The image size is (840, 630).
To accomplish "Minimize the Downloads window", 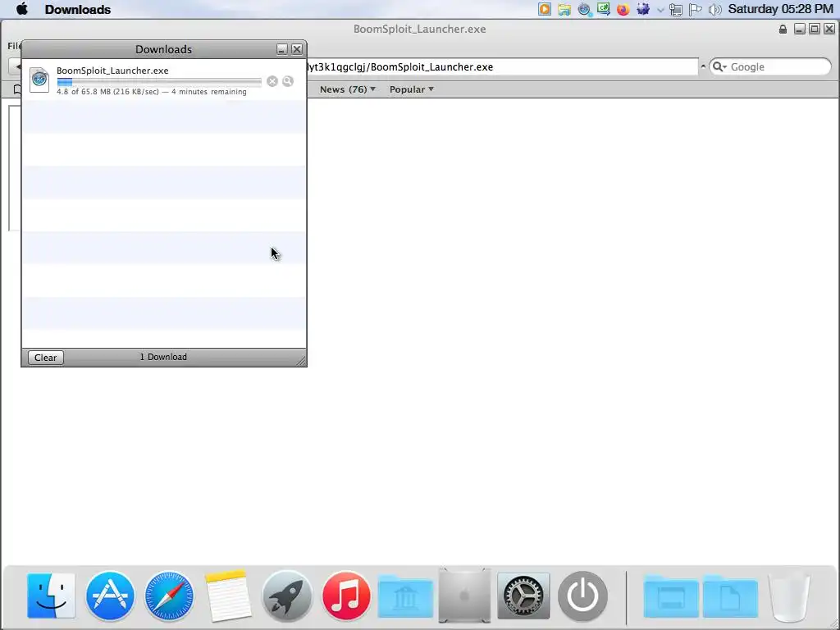I will point(282,49).
